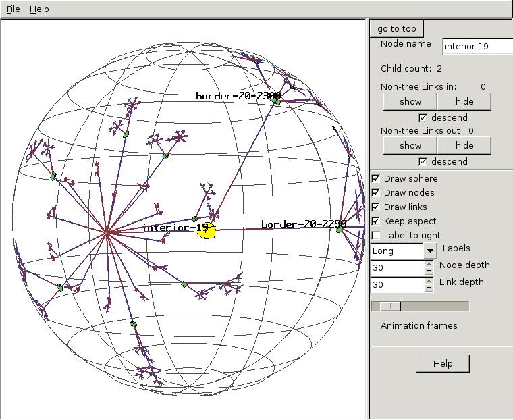Image resolution: width=513 pixels, height=420 pixels.
Task: Toggle descend for links out
Action: click(423, 161)
